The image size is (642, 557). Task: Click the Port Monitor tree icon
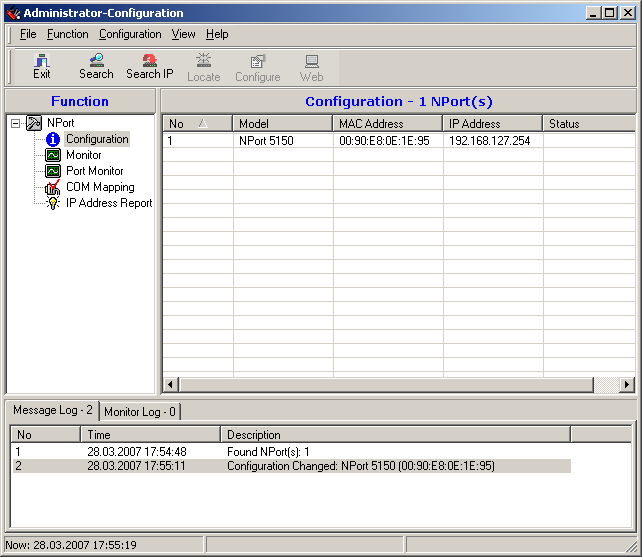[53, 171]
